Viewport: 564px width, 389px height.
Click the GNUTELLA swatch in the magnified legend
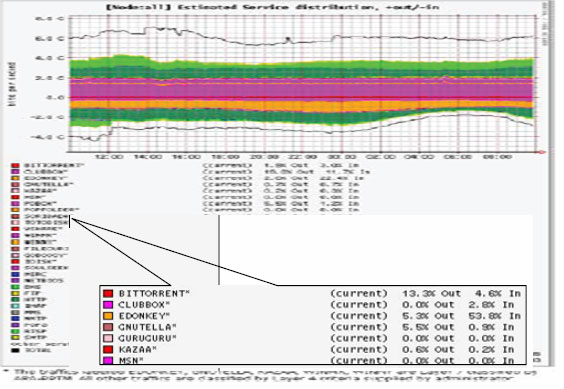pyautogui.click(x=108, y=327)
